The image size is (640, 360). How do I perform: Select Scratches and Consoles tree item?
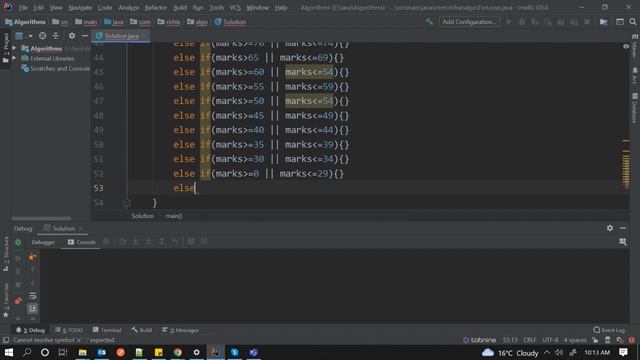56,69
